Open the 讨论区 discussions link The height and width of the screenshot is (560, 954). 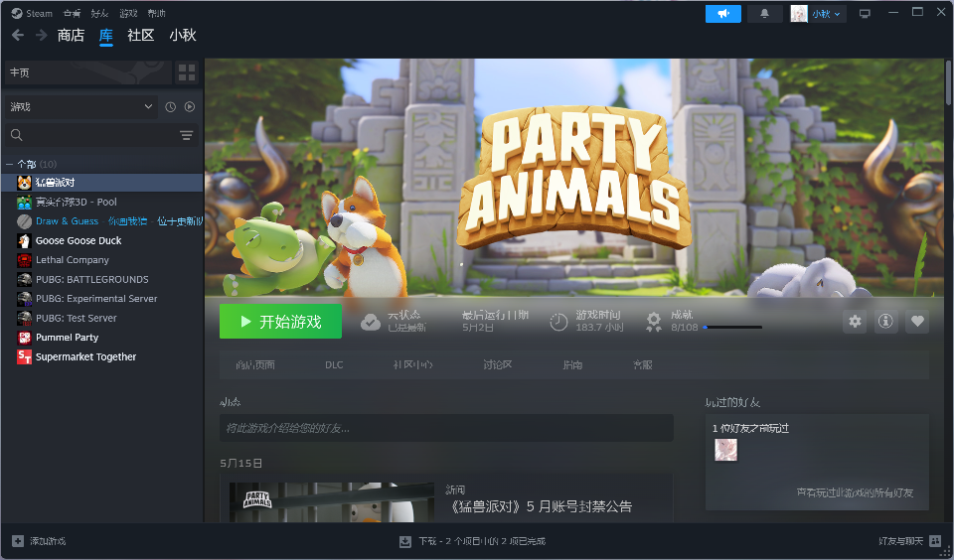click(498, 364)
